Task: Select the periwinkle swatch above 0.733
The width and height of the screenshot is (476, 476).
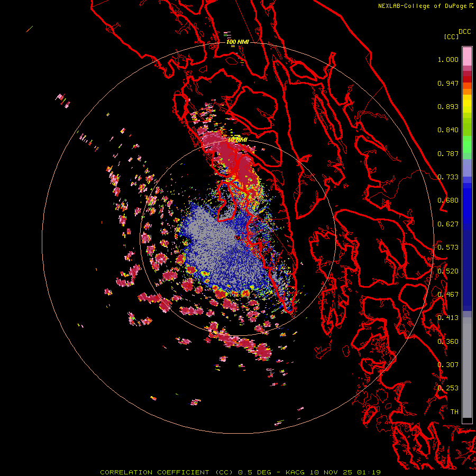Action: pos(467,168)
